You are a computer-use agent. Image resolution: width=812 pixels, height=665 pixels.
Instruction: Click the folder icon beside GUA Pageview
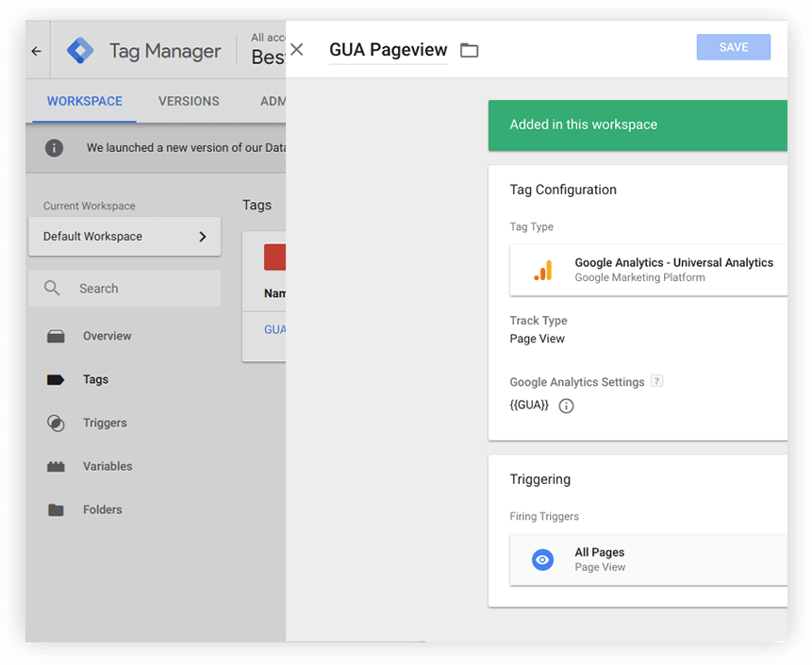pyautogui.click(x=469, y=50)
